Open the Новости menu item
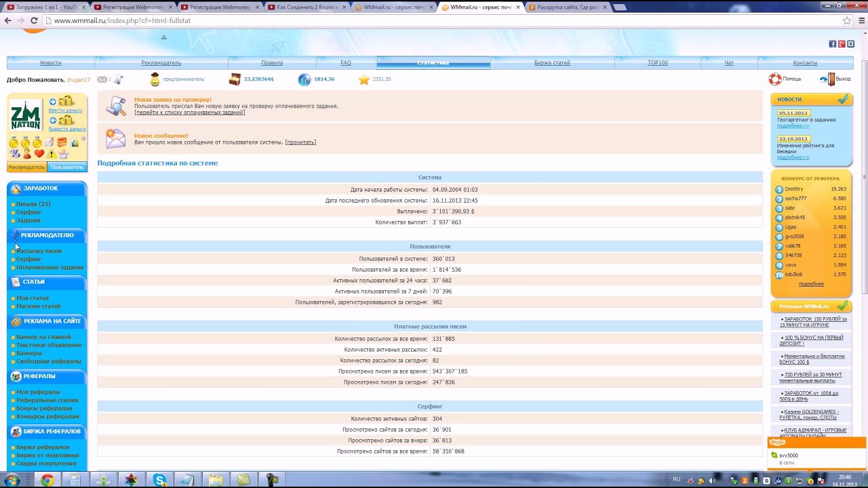 click(51, 62)
